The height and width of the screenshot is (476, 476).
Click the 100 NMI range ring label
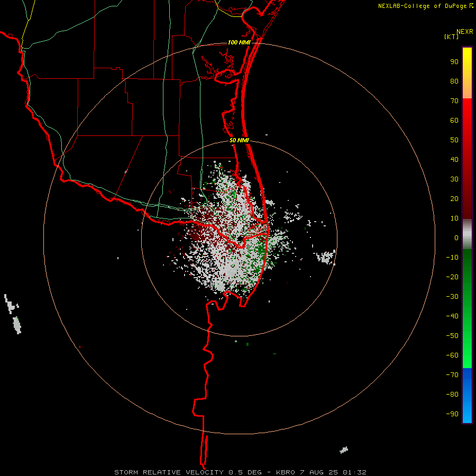pos(239,42)
